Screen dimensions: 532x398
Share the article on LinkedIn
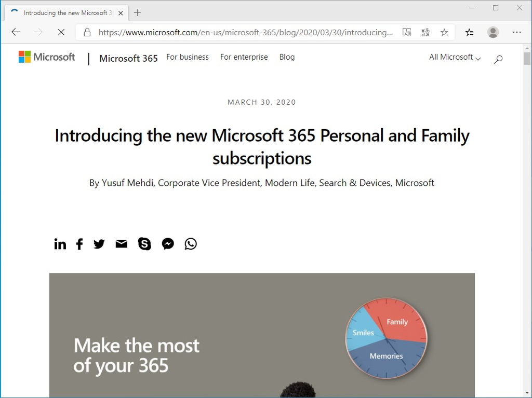pyautogui.click(x=60, y=244)
